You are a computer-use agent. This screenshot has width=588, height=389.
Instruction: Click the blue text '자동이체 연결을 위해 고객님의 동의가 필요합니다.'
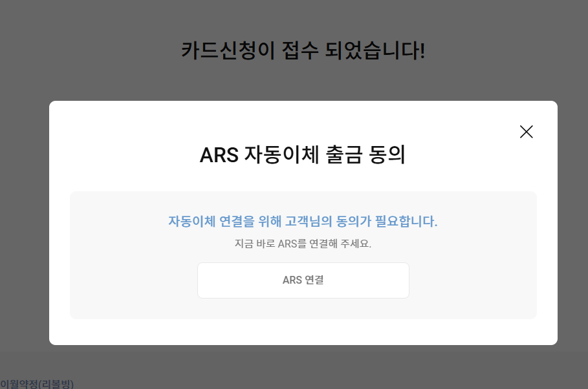[303, 221]
